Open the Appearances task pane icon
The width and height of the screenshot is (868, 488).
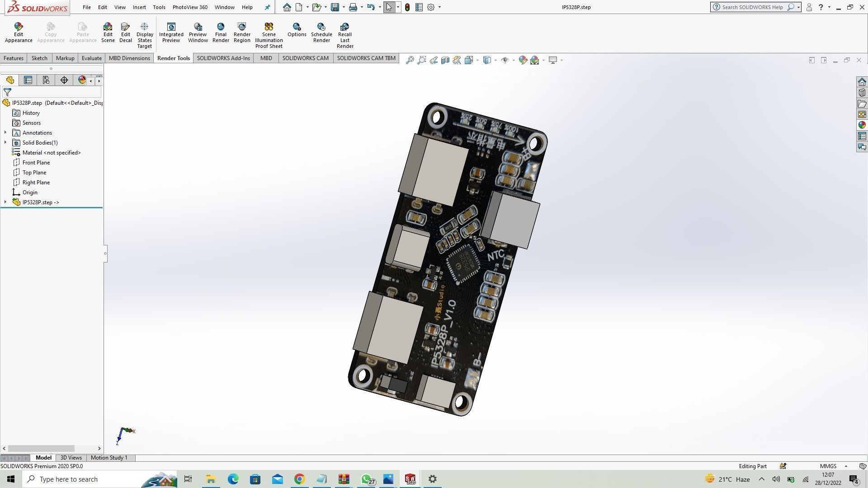[862, 125]
